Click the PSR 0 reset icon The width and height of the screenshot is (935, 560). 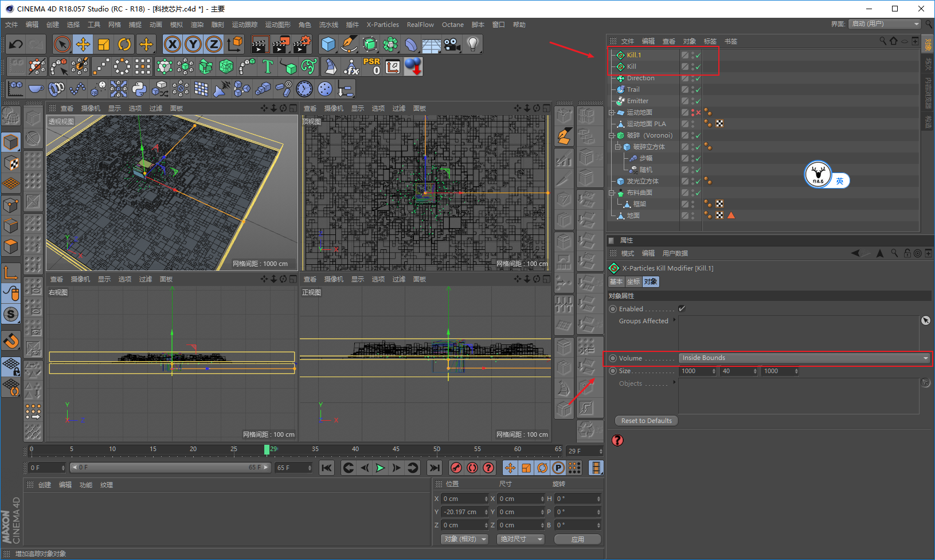click(x=371, y=66)
